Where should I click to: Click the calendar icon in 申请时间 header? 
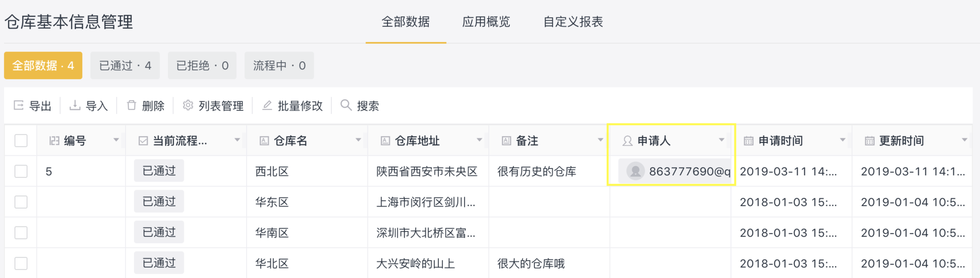click(749, 141)
